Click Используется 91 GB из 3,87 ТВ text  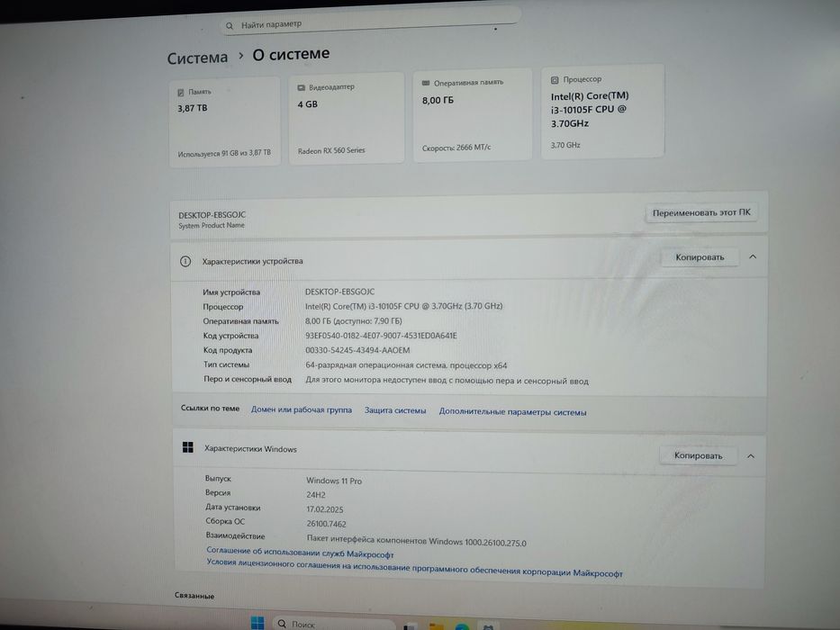click(x=224, y=153)
